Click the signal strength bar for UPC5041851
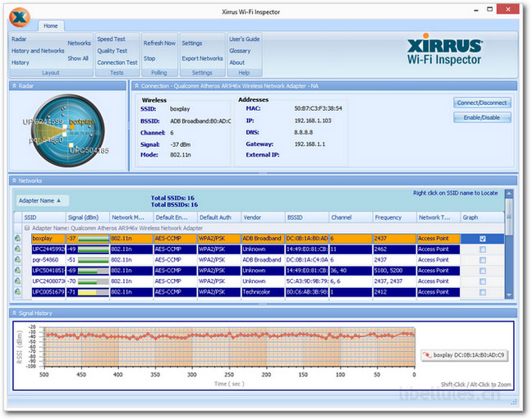 (94, 271)
